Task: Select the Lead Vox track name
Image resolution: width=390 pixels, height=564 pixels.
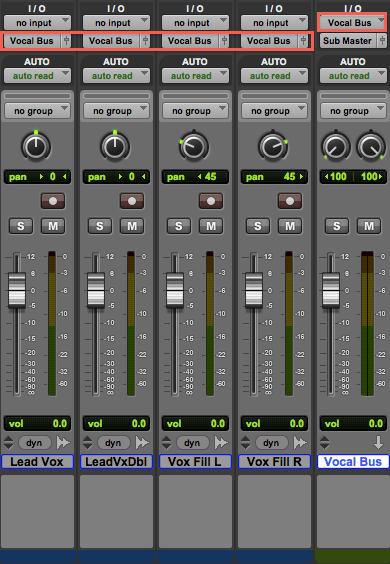Action: pos(37,461)
